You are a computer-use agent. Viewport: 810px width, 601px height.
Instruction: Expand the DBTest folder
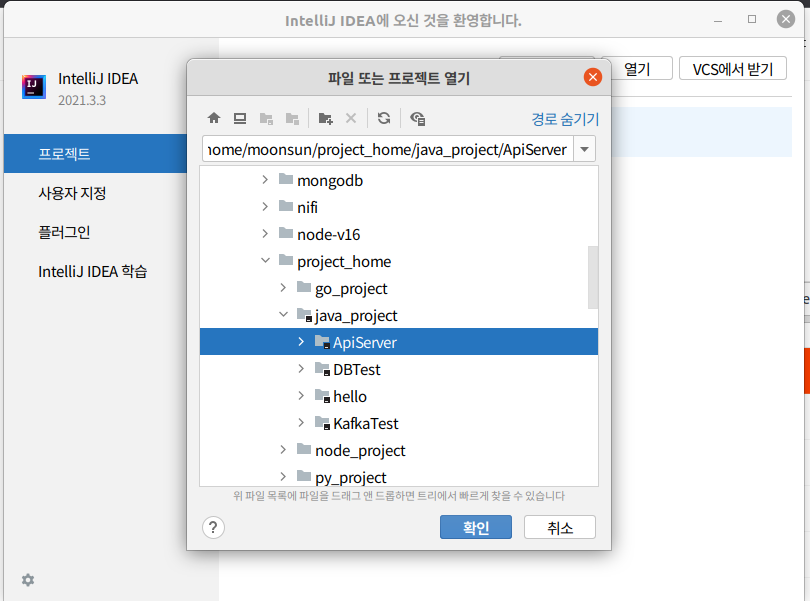301,368
